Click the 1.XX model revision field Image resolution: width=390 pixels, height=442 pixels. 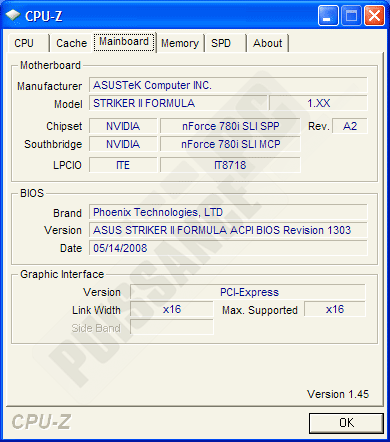[x=318, y=103]
